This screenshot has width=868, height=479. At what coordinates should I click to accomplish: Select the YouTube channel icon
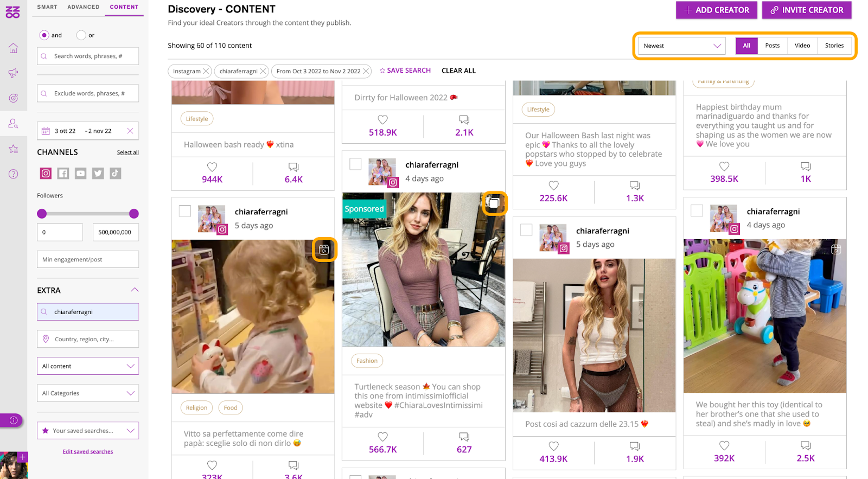(x=81, y=174)
